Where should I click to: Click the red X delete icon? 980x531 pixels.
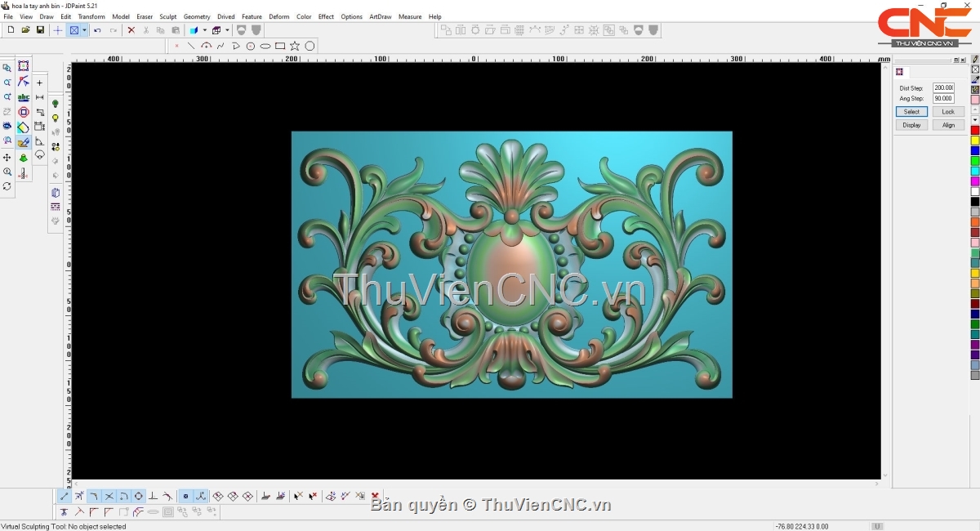pyautogui.click(x=131, y=30)
